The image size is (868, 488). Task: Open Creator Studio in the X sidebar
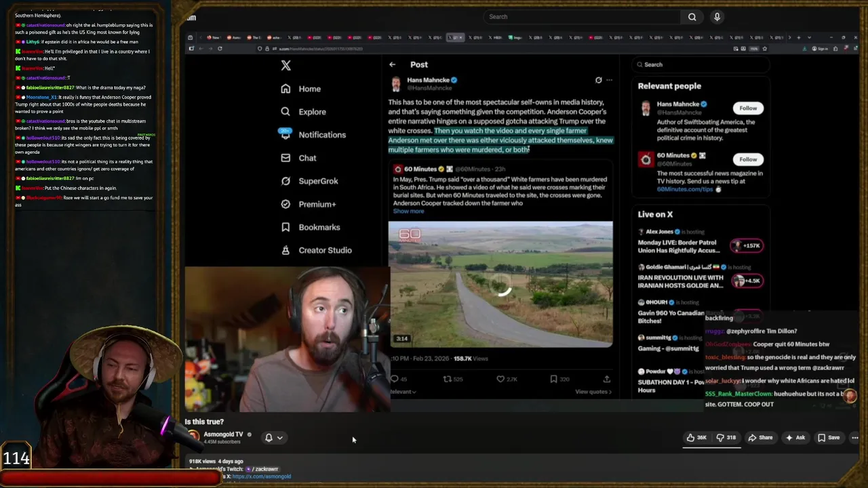click(x=325, y=250)
